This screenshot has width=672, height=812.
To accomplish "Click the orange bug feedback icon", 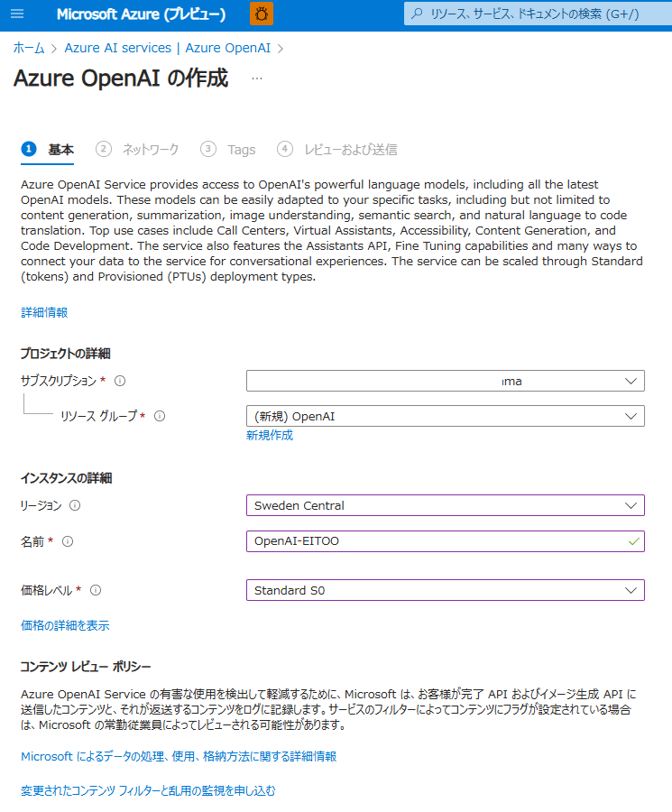I will pyautogui.click(x=262, y=14).
